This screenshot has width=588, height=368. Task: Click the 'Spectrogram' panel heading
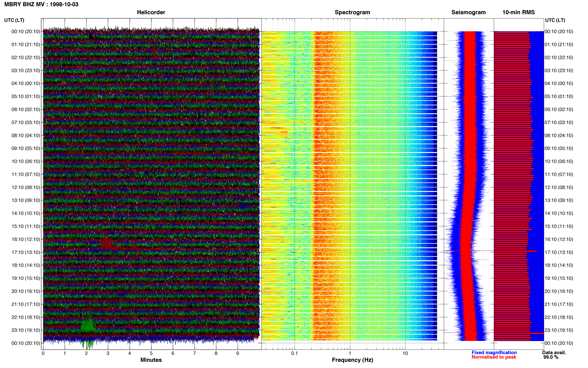click(x=352, y=12)
